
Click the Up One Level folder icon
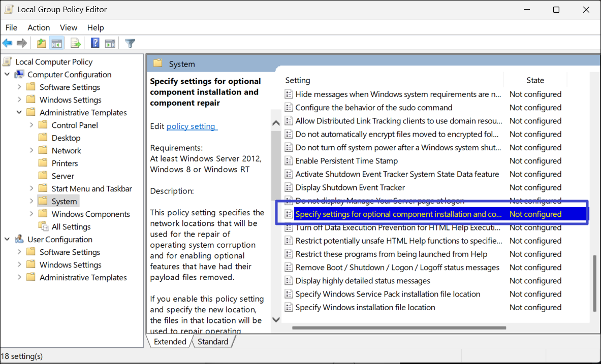tap(41, 43)
